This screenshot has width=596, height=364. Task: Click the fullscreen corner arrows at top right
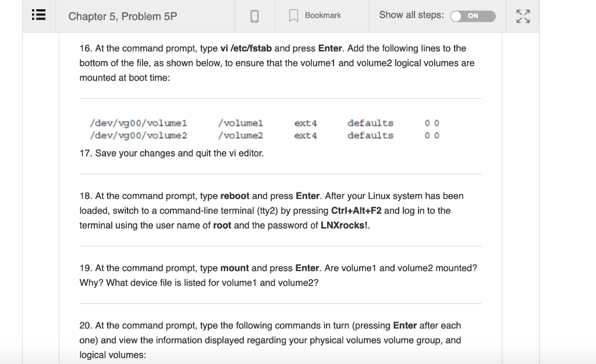523,16
